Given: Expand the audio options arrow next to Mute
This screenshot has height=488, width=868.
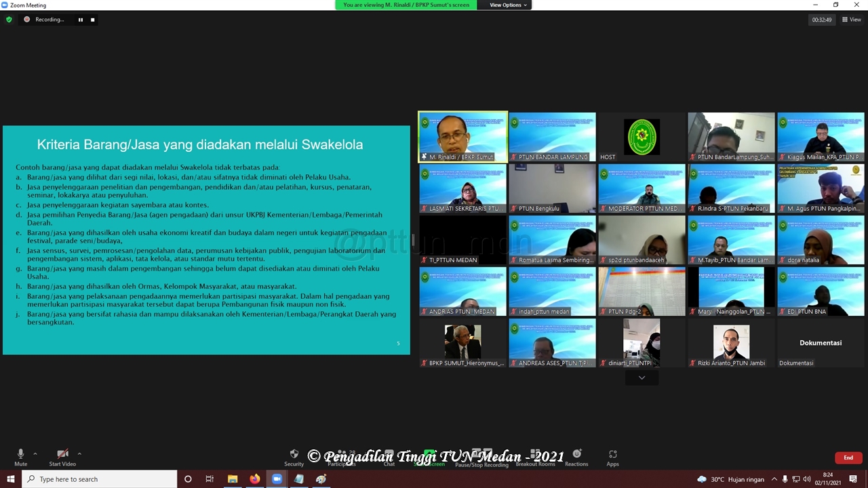Looking at the screenshot, I should pyautogui.click(x=35, y=454).
